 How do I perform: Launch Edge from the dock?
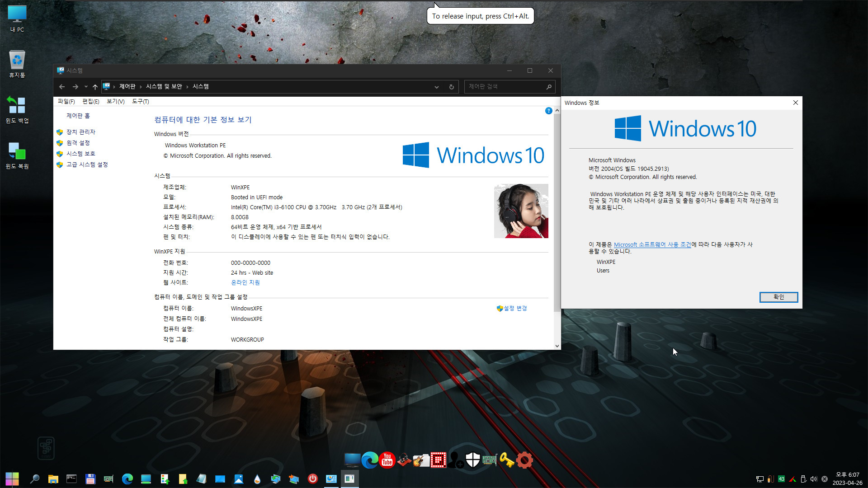[370, 460]
